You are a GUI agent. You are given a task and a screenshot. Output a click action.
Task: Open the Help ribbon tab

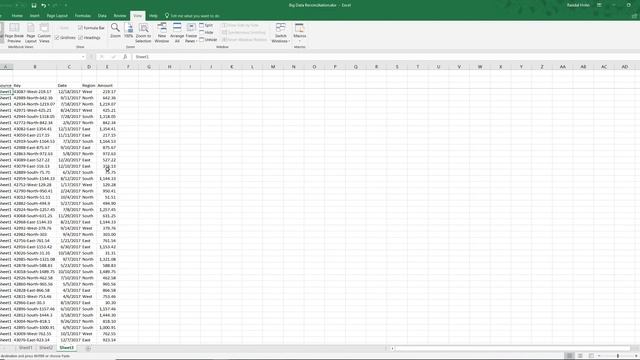point(153,16)
